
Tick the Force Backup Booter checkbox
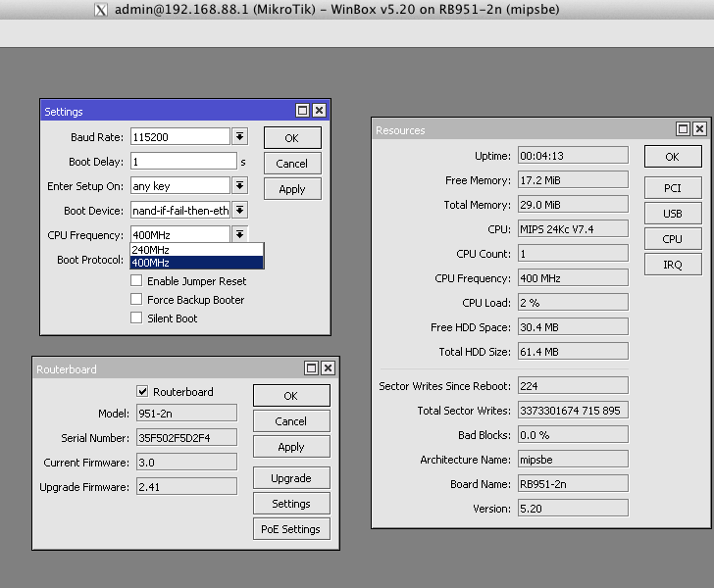(x=136, y=300)
